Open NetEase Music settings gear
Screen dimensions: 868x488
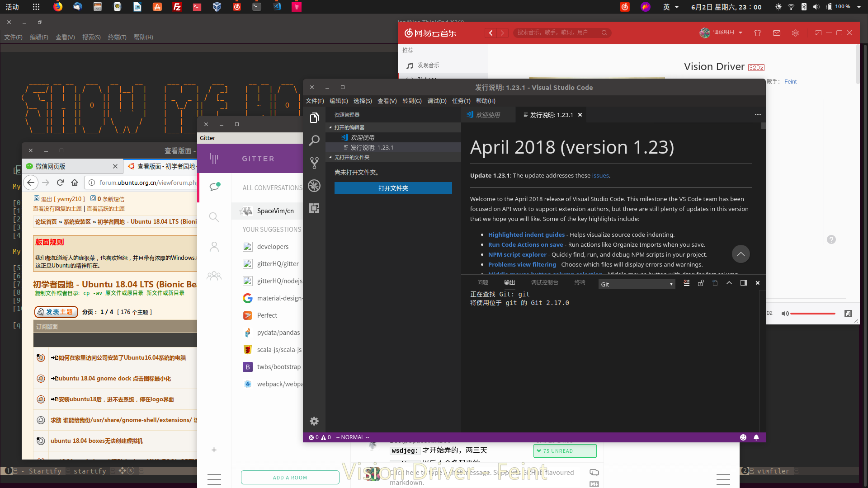tap(795, 33)
